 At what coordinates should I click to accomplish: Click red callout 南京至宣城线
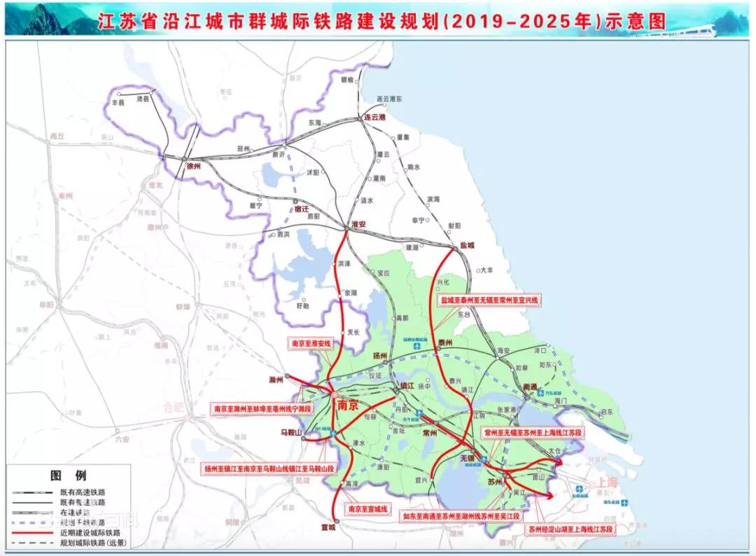368,509
